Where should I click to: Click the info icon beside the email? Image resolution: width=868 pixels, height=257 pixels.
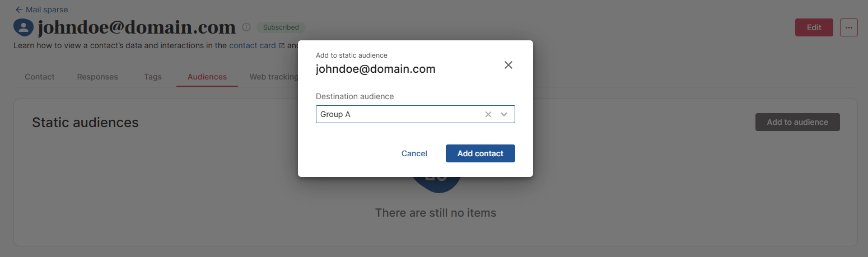(x=246, y=27)
